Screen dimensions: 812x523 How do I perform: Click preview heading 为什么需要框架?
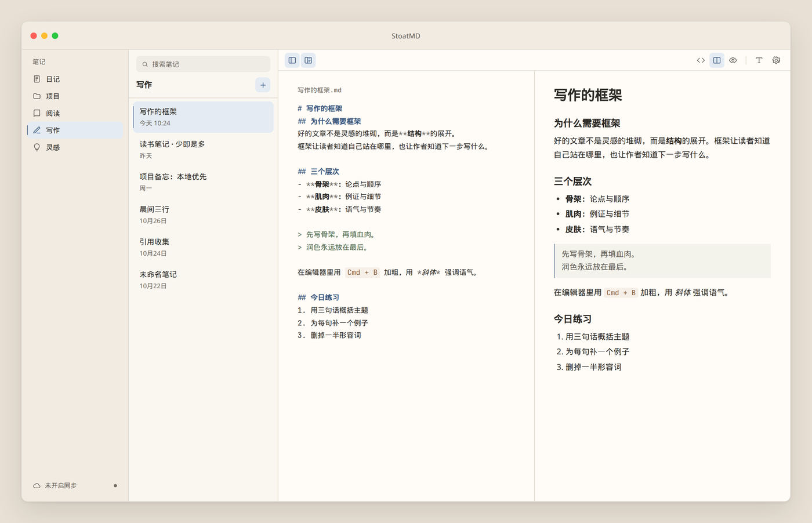click(x=587, y=123)
